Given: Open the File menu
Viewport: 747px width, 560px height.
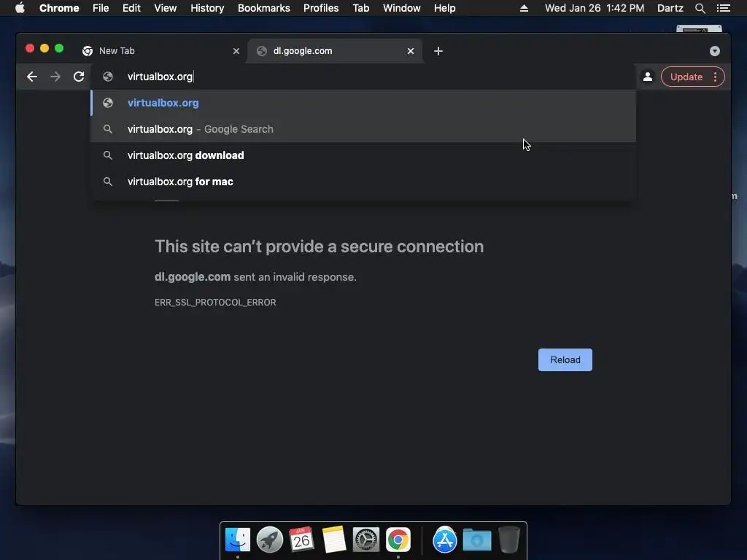Looking at the screenshot, I should [101, 8].
